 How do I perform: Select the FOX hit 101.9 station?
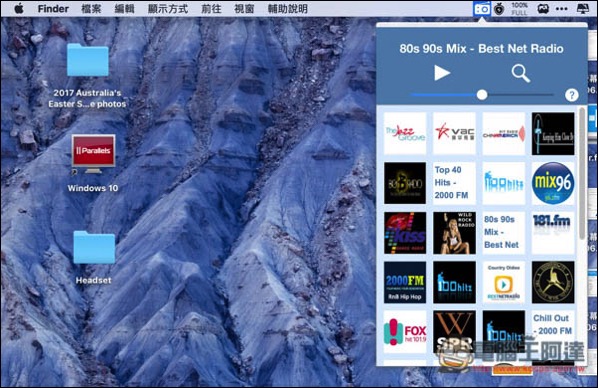point(405,332)
